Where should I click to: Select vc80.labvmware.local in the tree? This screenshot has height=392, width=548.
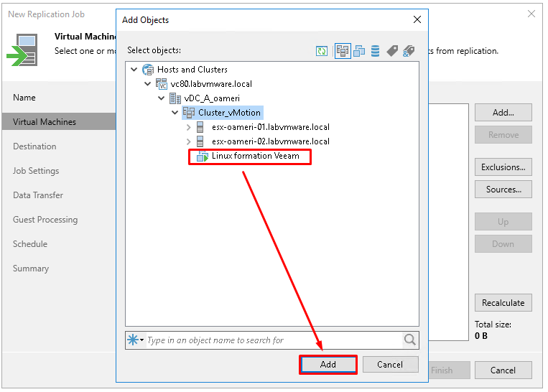coord(211,84)
